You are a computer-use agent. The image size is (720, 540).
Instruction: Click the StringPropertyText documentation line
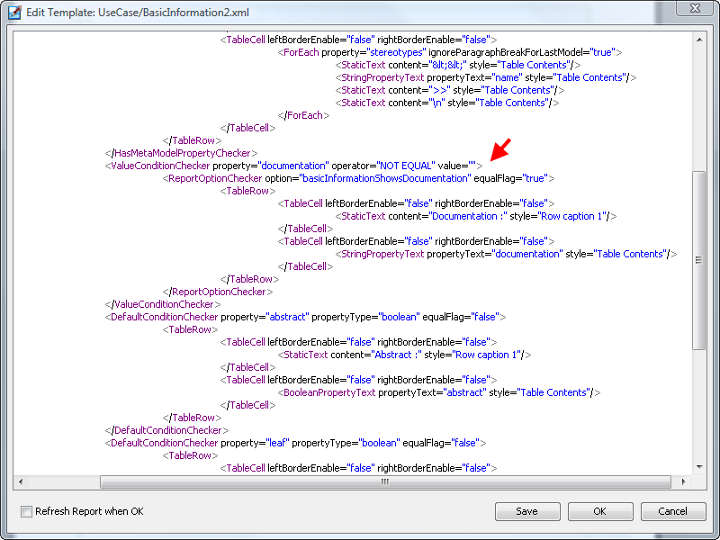(x=506, y=254)
